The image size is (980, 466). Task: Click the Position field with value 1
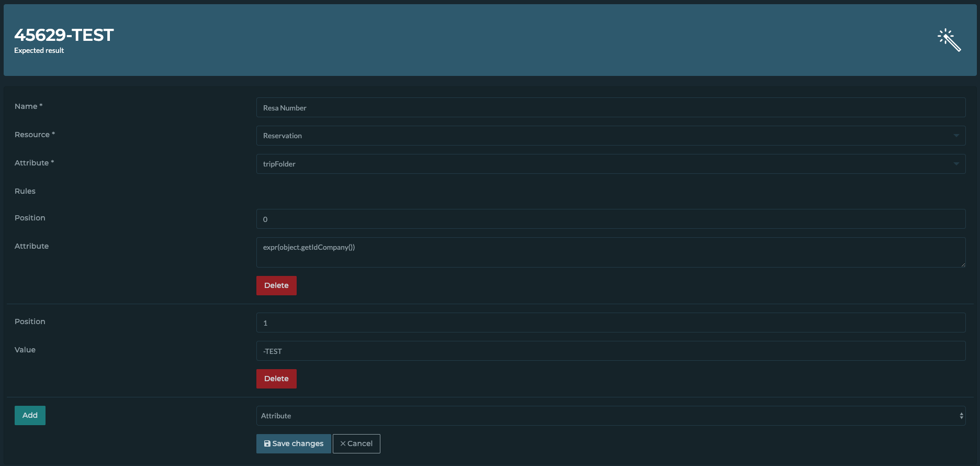click(x=611, y=323)
